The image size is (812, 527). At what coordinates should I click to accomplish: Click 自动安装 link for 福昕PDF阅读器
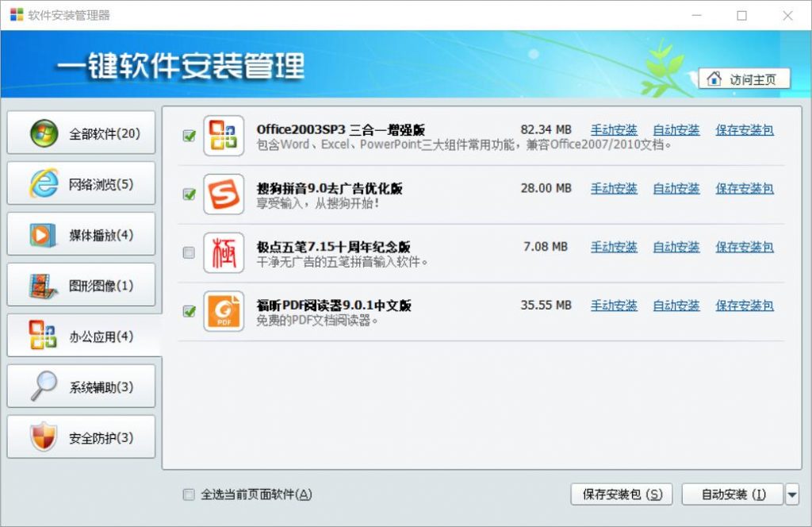[x=676, y=306]
